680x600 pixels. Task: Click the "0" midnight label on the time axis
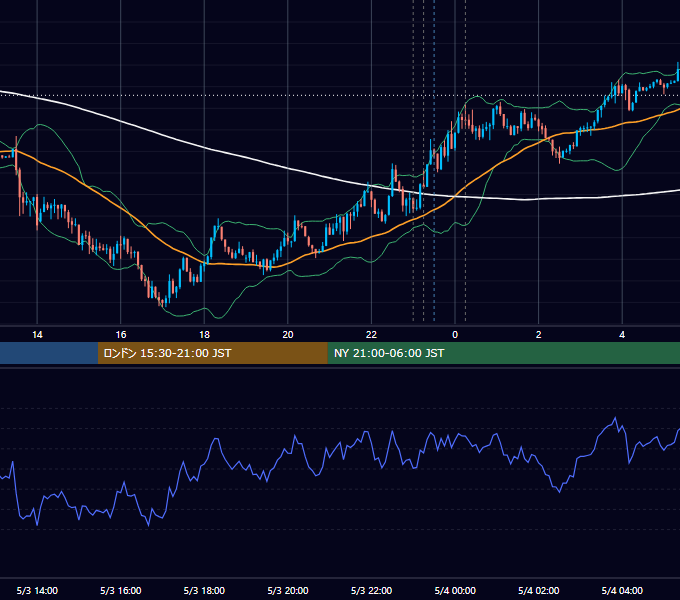[455, 335]
